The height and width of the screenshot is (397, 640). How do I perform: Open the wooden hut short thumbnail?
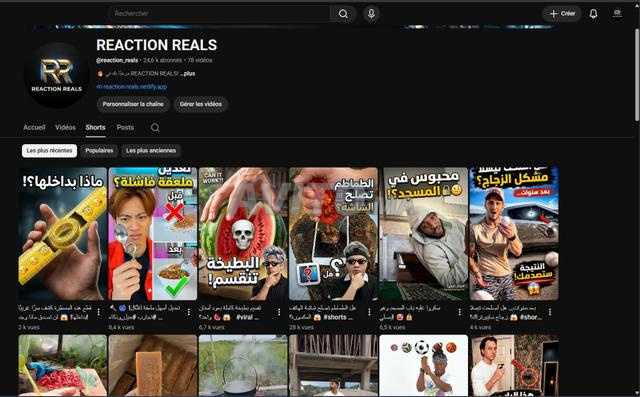333,365
